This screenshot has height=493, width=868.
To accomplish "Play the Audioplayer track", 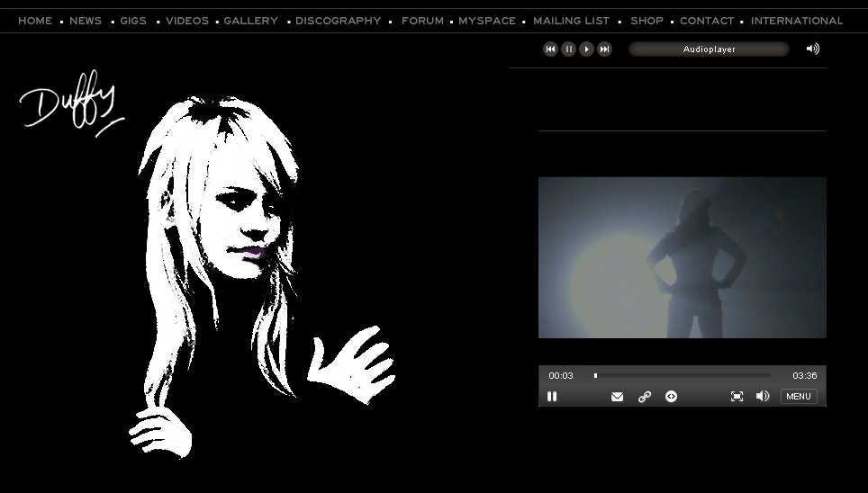I will click(586, 49).
